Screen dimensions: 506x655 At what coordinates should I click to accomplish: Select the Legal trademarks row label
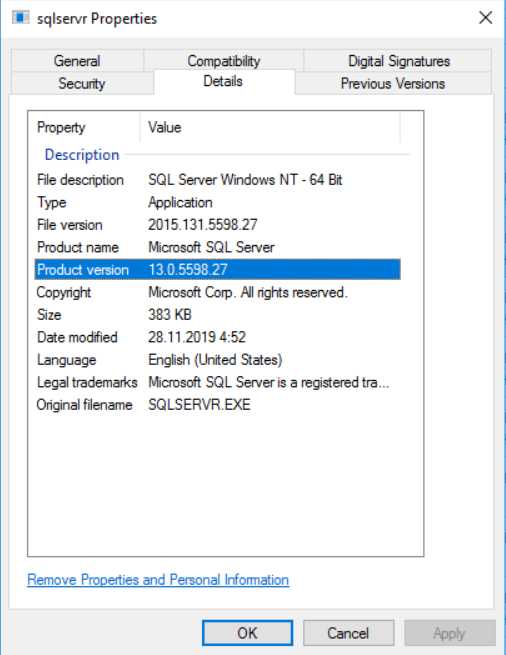tap(87, 382)
